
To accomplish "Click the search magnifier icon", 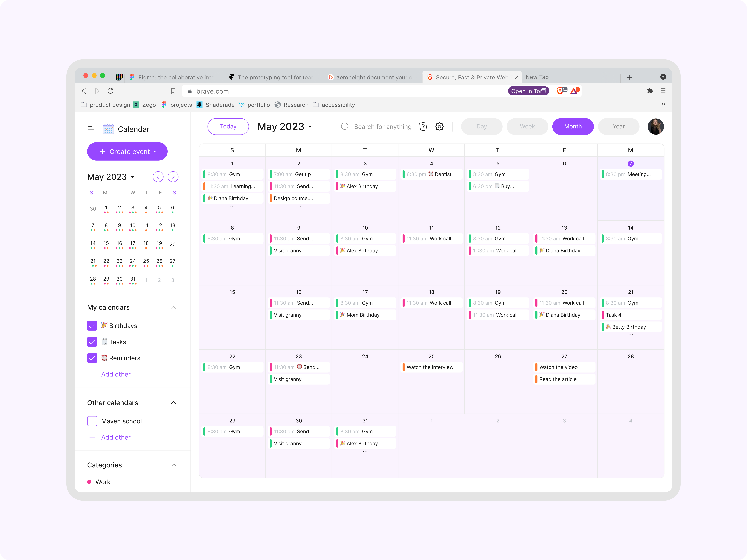I will pos(345,127).
